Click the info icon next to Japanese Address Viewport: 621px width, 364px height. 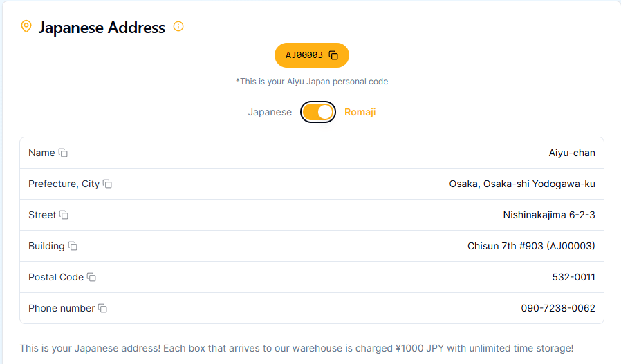coord(178,27)
